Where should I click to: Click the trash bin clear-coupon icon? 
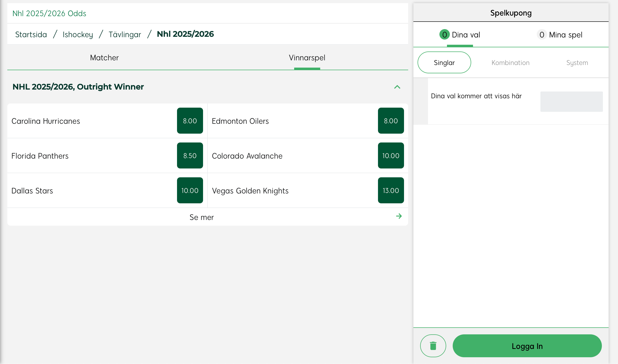point(433,346)
